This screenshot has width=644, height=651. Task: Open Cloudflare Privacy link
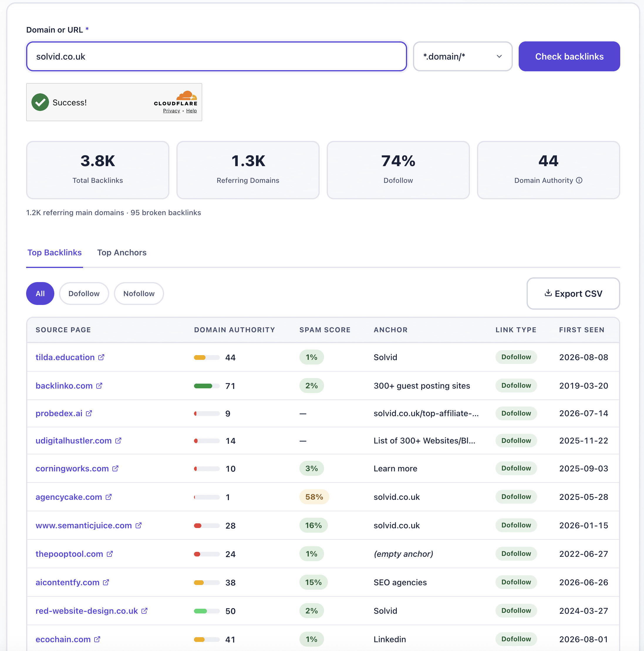pos(171,111)
